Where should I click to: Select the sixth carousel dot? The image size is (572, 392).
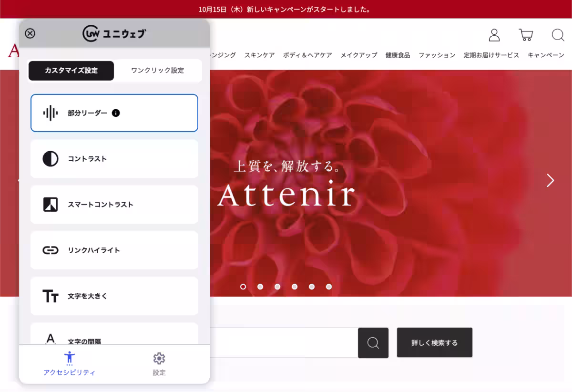pos(329,287)
